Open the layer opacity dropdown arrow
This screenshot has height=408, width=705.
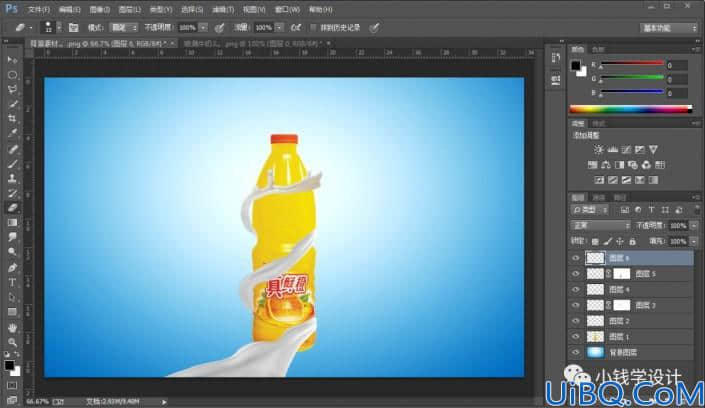pos(694,225)
